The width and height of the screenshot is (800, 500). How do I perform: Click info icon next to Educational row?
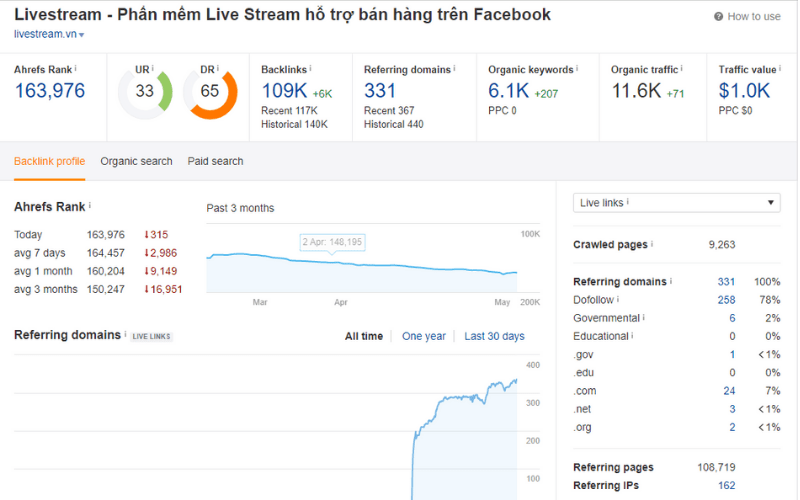(x=632, y=335)
